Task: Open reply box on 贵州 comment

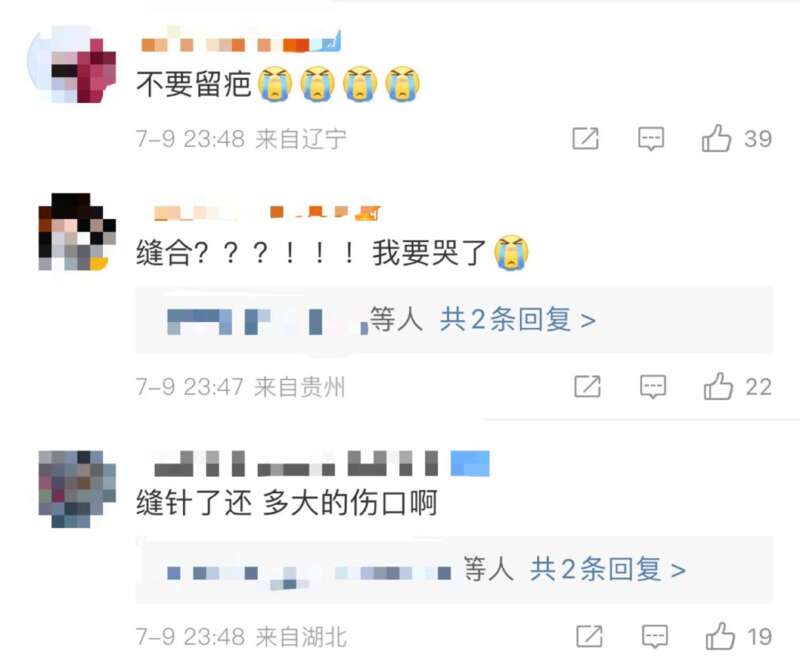Action: (653, 386)
